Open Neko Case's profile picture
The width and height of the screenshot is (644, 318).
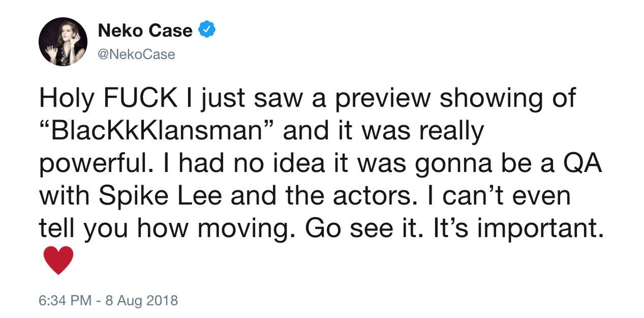pos(63,42)
